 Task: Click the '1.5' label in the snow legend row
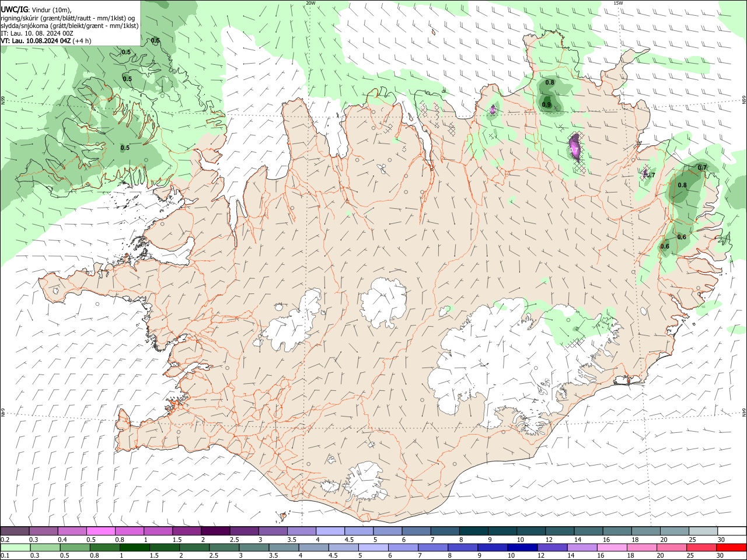click(177, 540)
